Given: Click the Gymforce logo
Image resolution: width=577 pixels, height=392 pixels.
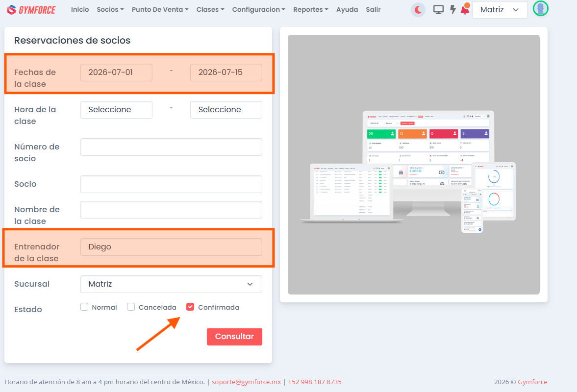Looking at the screenshot, I should (x=31, y=10).
